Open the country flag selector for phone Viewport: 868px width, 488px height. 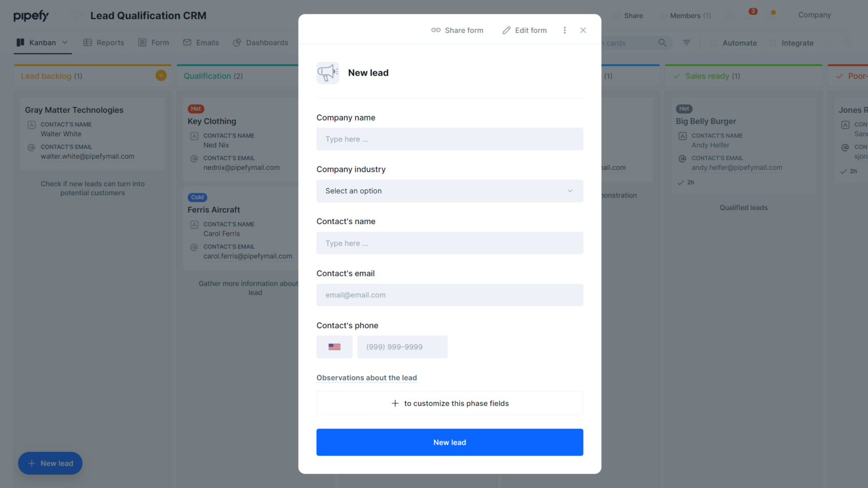334,346
